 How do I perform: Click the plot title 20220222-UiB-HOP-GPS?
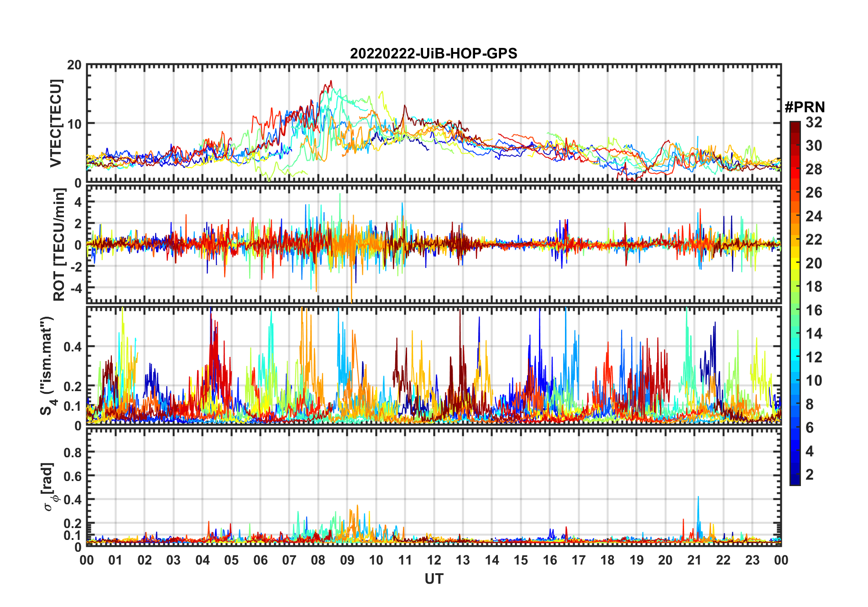tap(434, 54)
